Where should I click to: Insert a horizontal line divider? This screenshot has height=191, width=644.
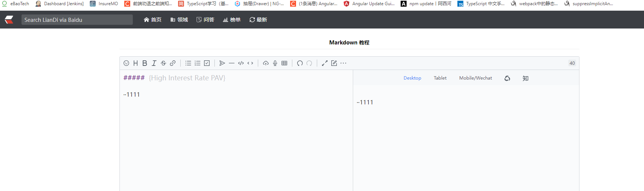[x=231, y=63]
